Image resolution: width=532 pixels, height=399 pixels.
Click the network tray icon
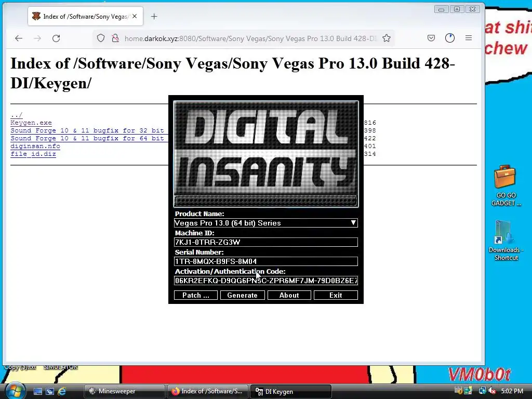(x=482, y=391)
